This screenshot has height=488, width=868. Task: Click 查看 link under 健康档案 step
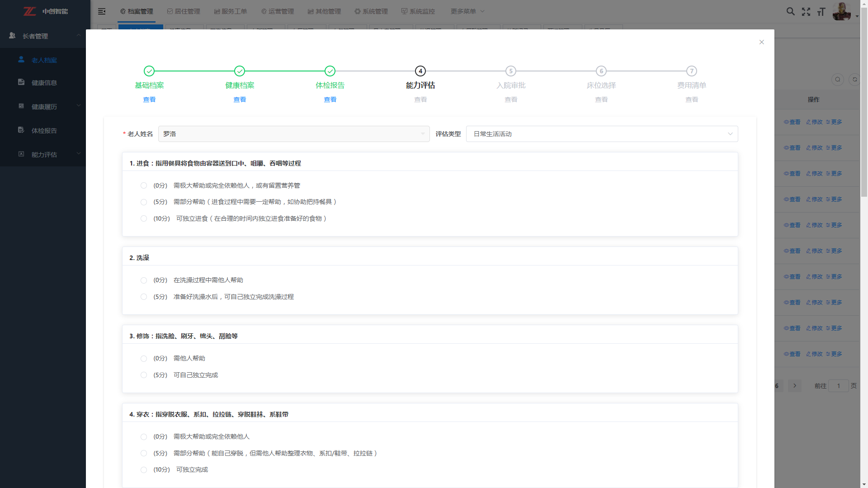click(240, 99)
